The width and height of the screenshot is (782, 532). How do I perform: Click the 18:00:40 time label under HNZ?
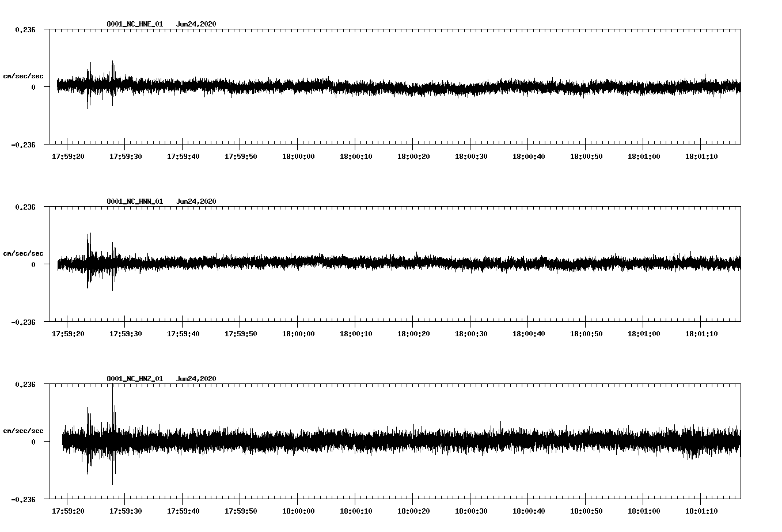coord(529,511)
